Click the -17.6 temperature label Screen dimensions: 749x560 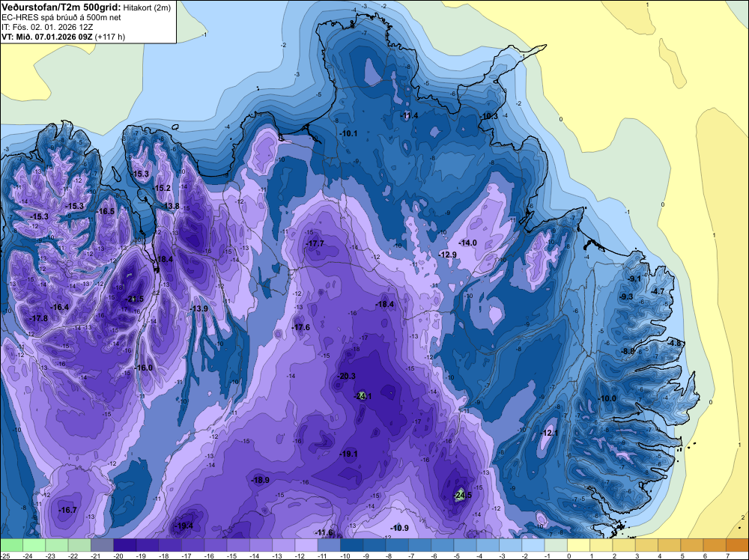click(x=301, y=327)
